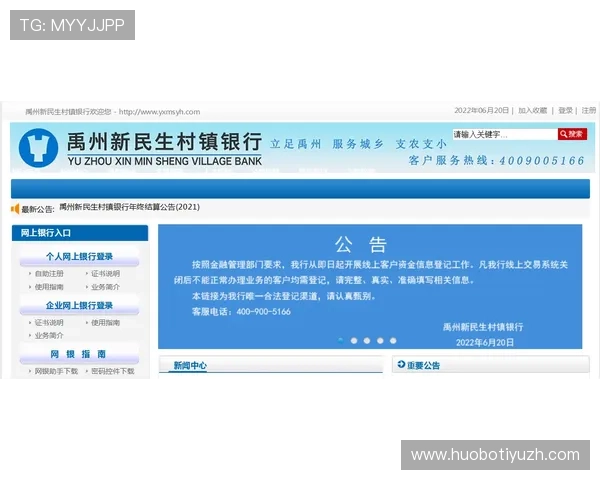Click the speaker icon beside 最新公告
The height and width of the screenshot is (480, 600).
pyautogui.click(x=15, y=209)
